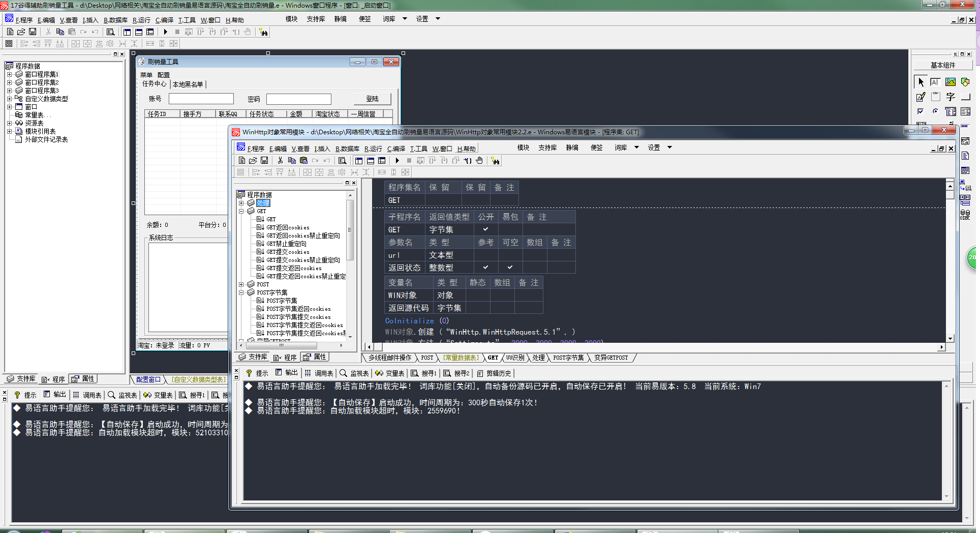
Task: Click Run (play) icon in back window toolbar
Action: coord(166,32)
